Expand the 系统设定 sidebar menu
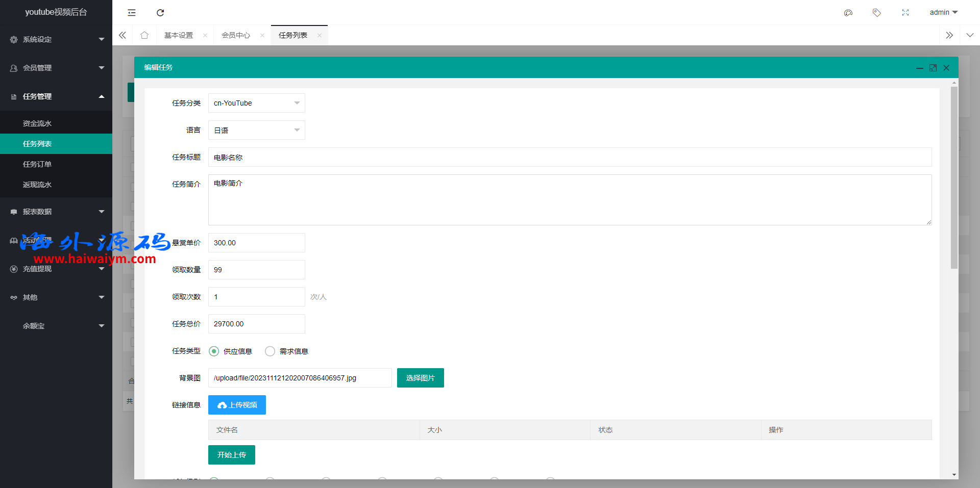This screenshot has height=488, width=980. [56, 39]
